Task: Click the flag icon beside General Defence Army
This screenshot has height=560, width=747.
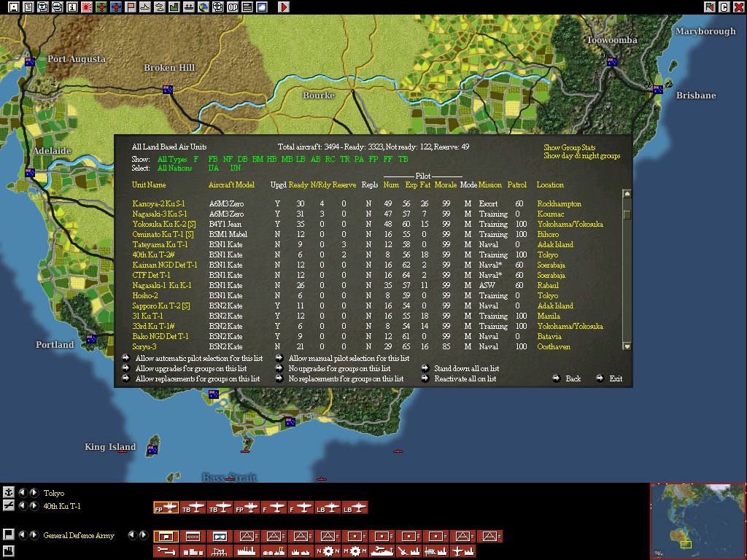Action: point(9,534)
